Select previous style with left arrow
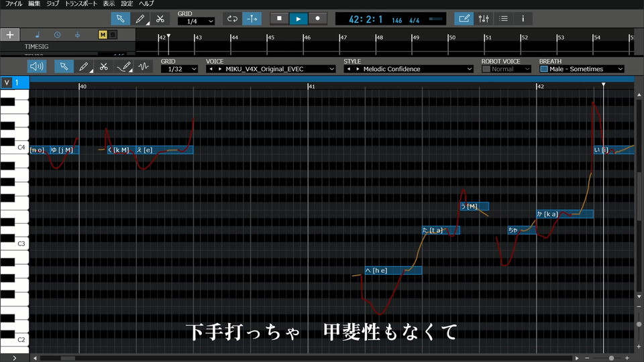 pos(349,69)
